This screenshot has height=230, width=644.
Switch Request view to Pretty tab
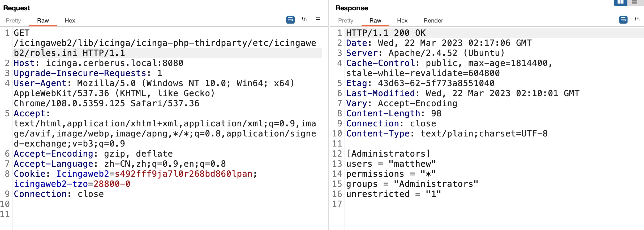click(13, 20)
